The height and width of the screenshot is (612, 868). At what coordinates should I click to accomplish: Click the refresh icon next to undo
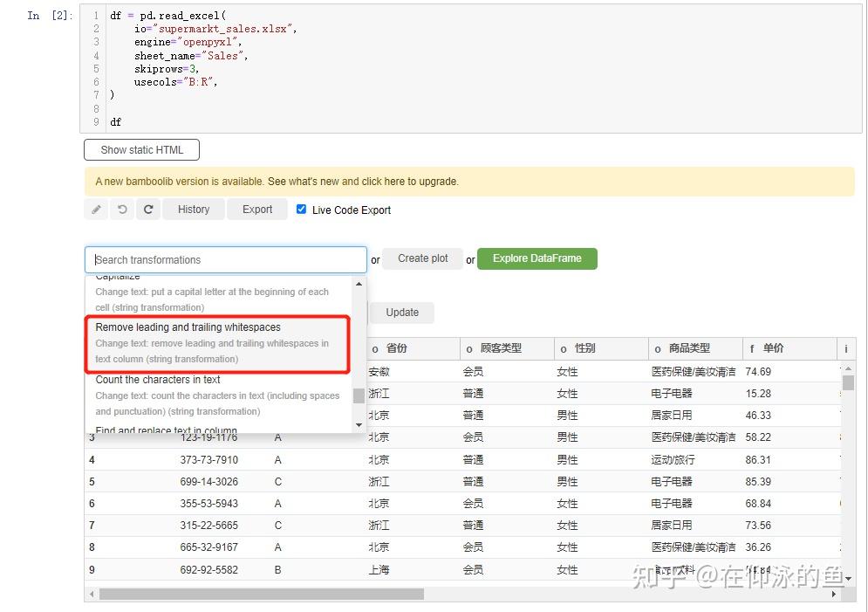tap(148, 210)
